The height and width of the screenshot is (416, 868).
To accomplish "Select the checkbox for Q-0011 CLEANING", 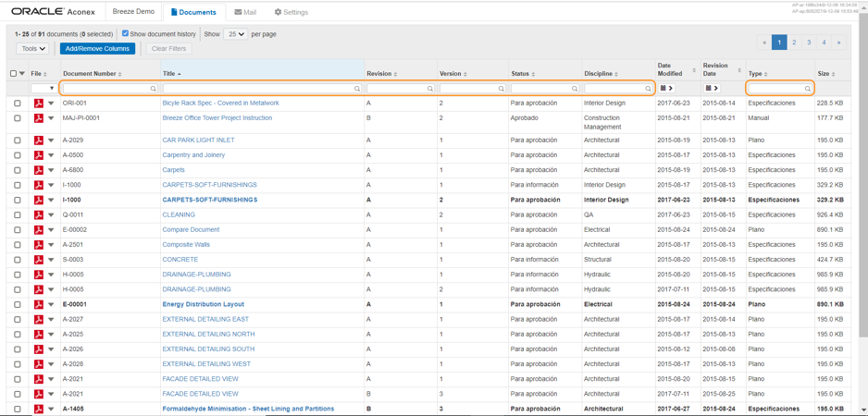I will (x=18, y=215).
